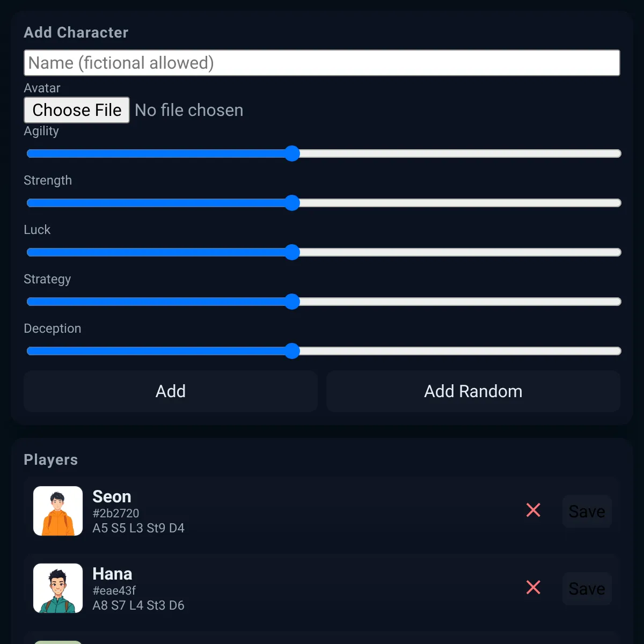This screenshot has width=644, height=644.
Task: Click Hana's avatar thumbnail
Action: (58, 588)
